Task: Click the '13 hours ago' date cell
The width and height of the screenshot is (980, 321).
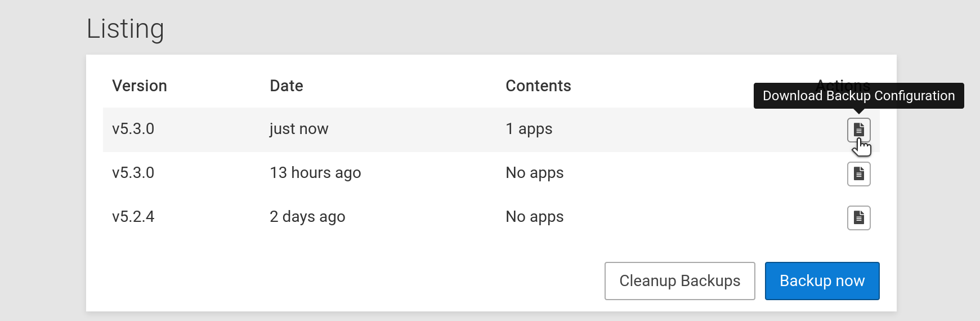Action: coord(315,173)
